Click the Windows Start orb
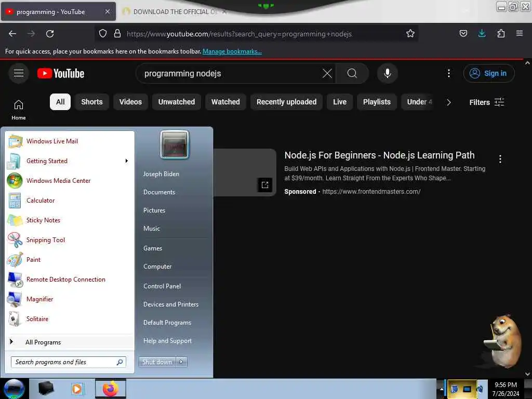Image resolution: width=532 pixels, height=399 pixels. pos(14,389)
